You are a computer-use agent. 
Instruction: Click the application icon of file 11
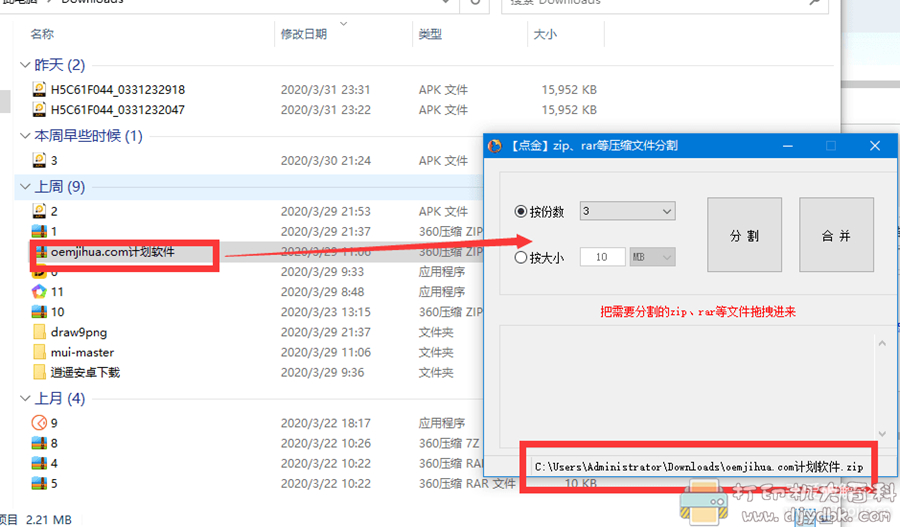point(39,292)
